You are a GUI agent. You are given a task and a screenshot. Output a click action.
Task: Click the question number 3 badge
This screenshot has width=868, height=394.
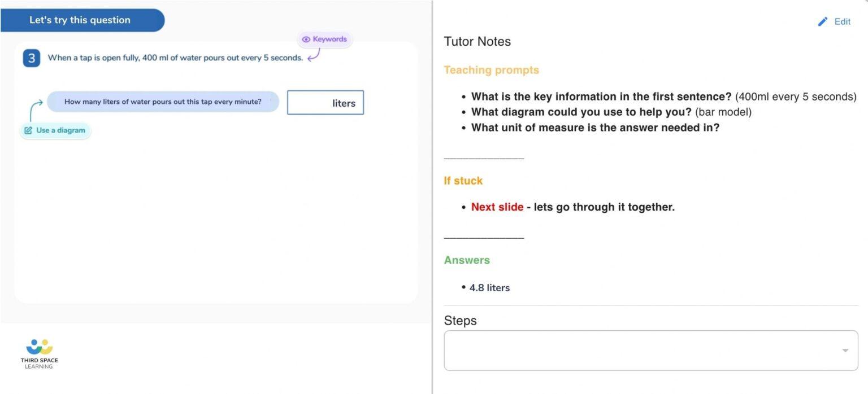pyautogui.click(x=31, y=58)
